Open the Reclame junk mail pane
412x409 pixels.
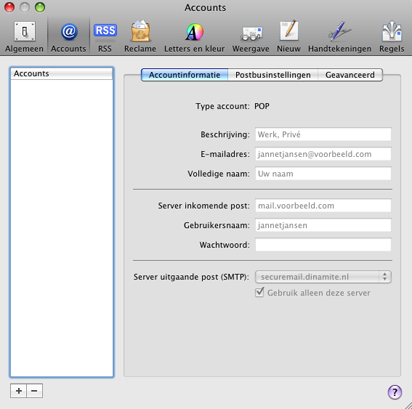140,37
